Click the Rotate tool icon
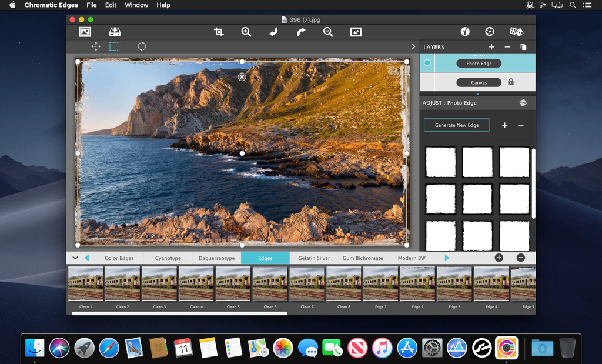Image resolution: width=602 pixels, height=364 pixels. (142, 46)
